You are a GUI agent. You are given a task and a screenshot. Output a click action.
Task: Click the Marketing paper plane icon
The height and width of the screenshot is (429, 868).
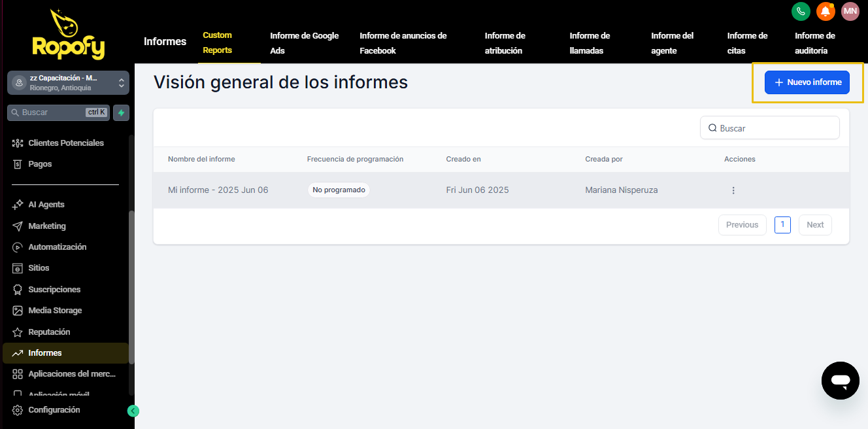pyautogui.click(x=18, y=226)
